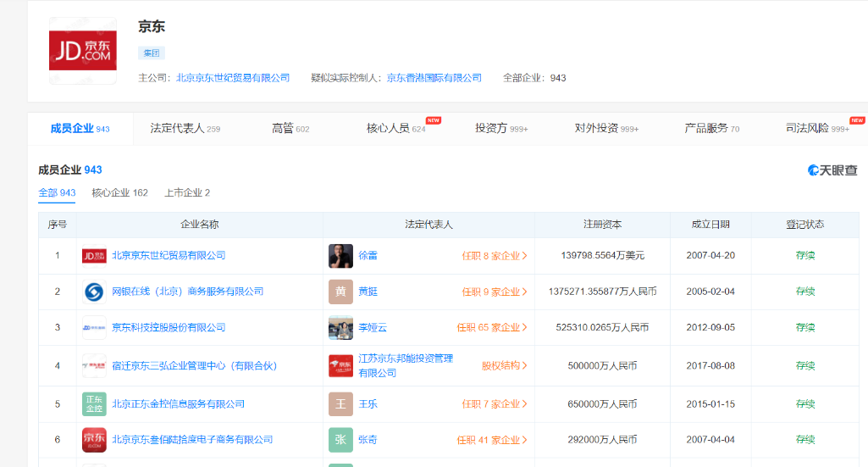Viewport: 868px width, 467px height.
Task: Click 存续 status in row 1
Action: click(804, 255)
